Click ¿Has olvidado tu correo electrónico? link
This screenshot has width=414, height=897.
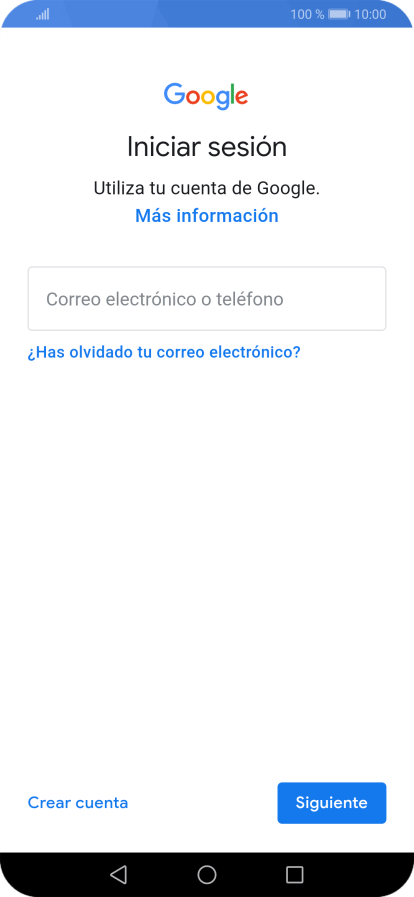point(164,352)
